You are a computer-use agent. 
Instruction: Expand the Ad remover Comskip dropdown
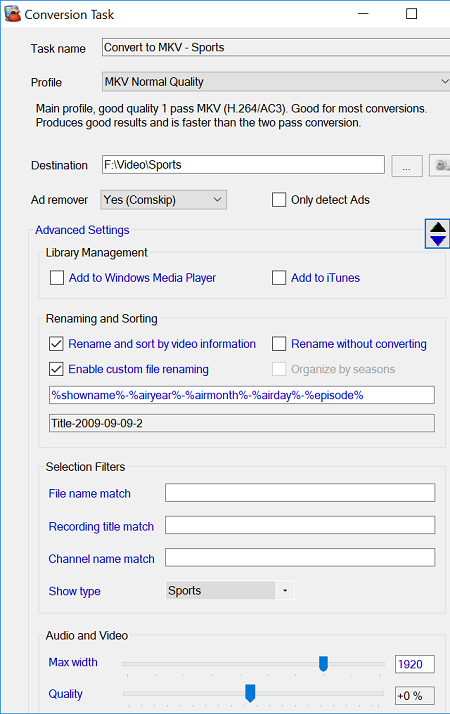[x=164, y=200]
